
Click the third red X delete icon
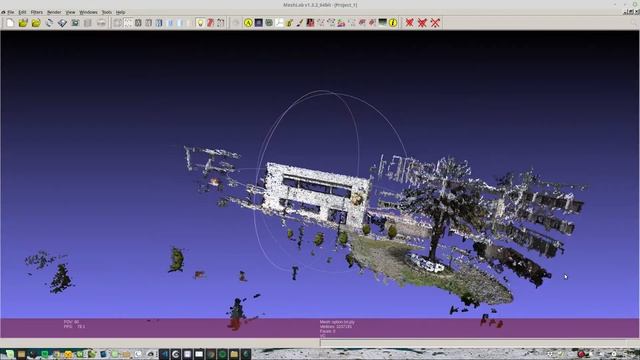click(435, 23)
